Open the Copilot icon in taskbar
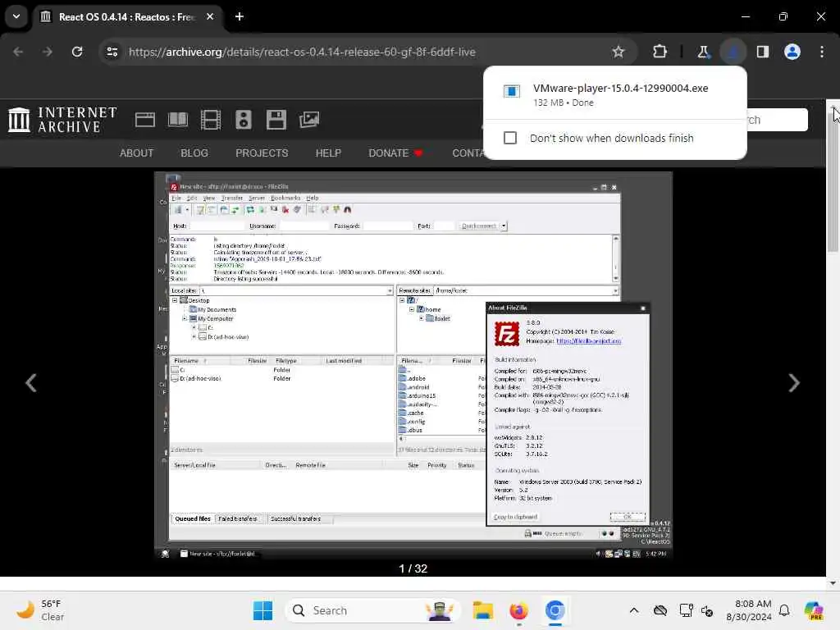The width and height of the screenshot is (840, 630). (814, 610)
